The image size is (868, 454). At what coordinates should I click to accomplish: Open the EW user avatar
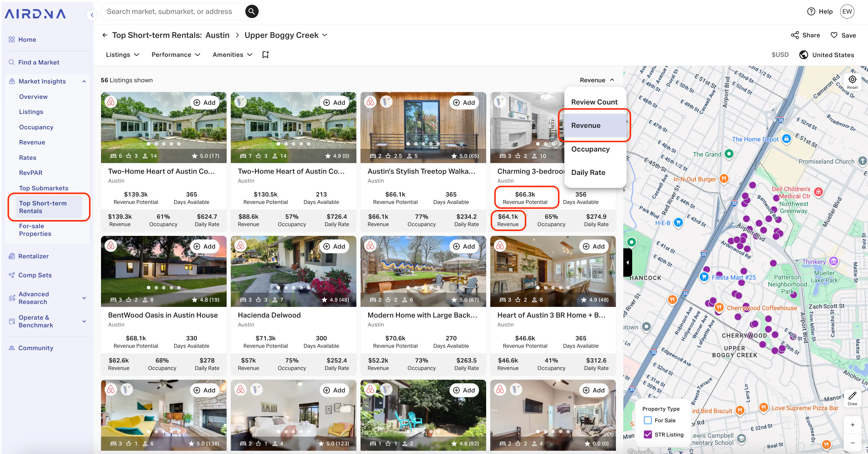(x=847, y=12)
